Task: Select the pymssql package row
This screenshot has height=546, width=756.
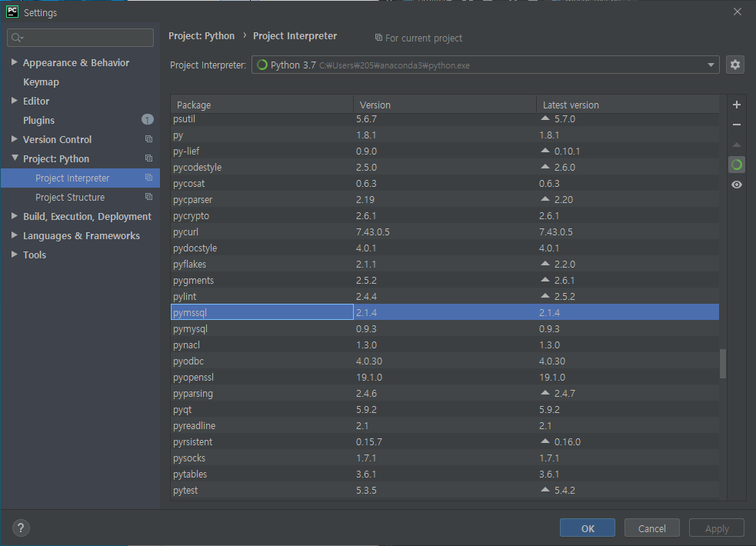Action: pyautogui.click(x=445, y=312)
